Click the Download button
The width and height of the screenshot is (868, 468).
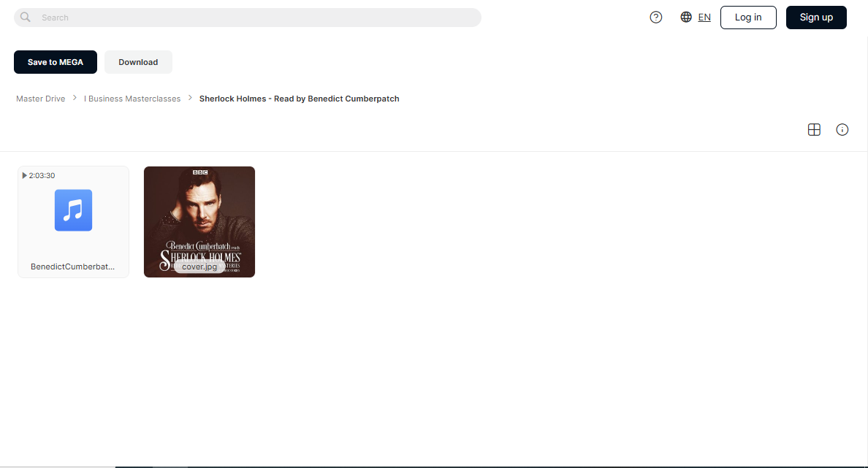coord(138,62)
